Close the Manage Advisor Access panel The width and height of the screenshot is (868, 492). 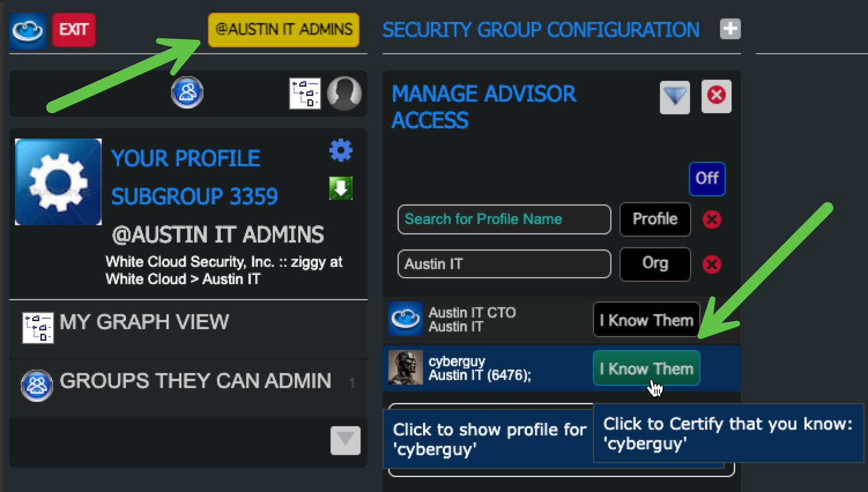click(x=716, y=96)
